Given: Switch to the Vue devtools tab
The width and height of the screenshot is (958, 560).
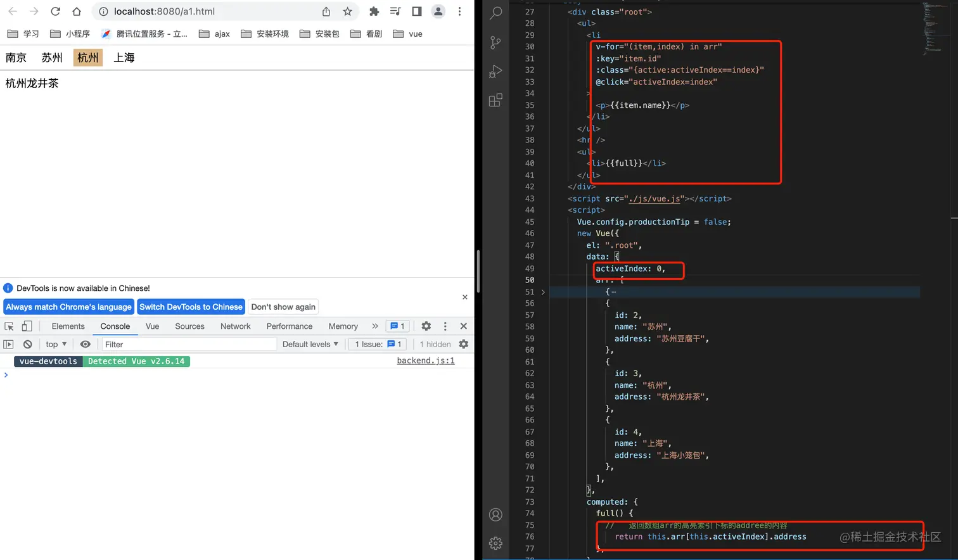Looking at the screenshot, I should [152, 326].
